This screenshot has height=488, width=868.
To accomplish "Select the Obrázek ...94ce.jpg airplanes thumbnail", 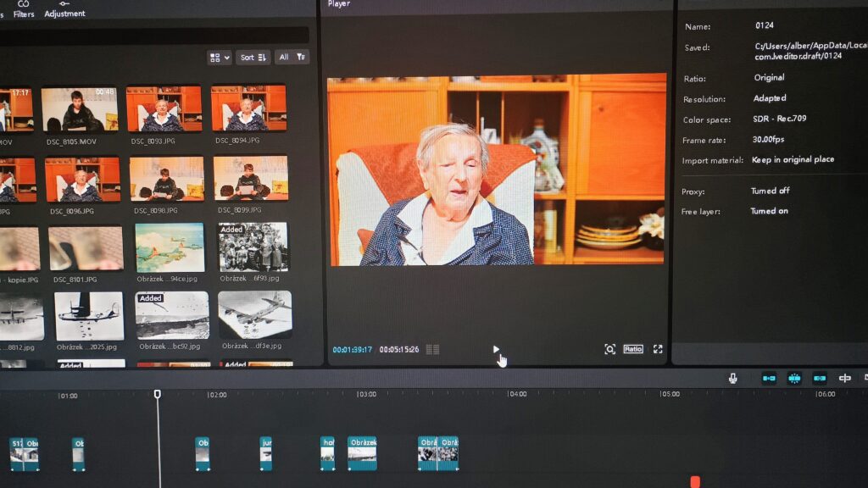I will [170, 247].
